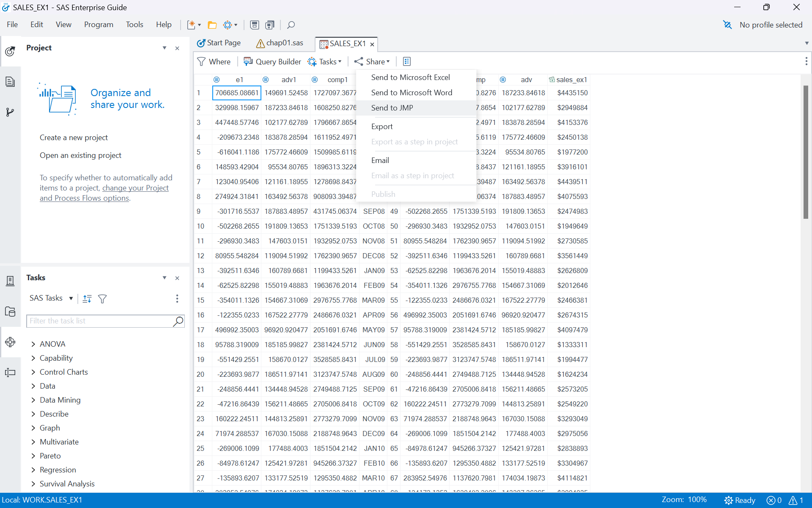Open the SAS Tasks dropdown
This screenshot has width=812, height=508.
51,298
